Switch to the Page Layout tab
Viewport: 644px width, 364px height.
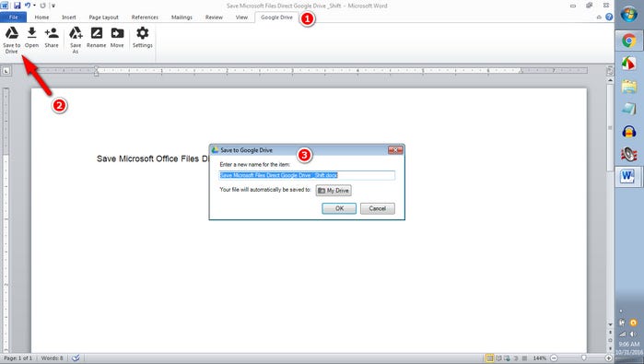[x=103, y=18]
